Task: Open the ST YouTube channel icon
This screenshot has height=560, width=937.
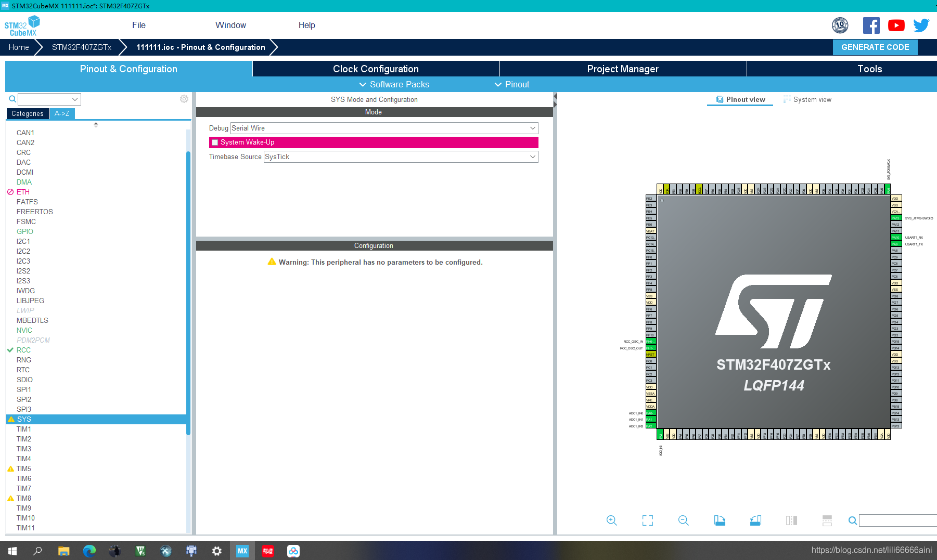Action: (x=896, y=25)
